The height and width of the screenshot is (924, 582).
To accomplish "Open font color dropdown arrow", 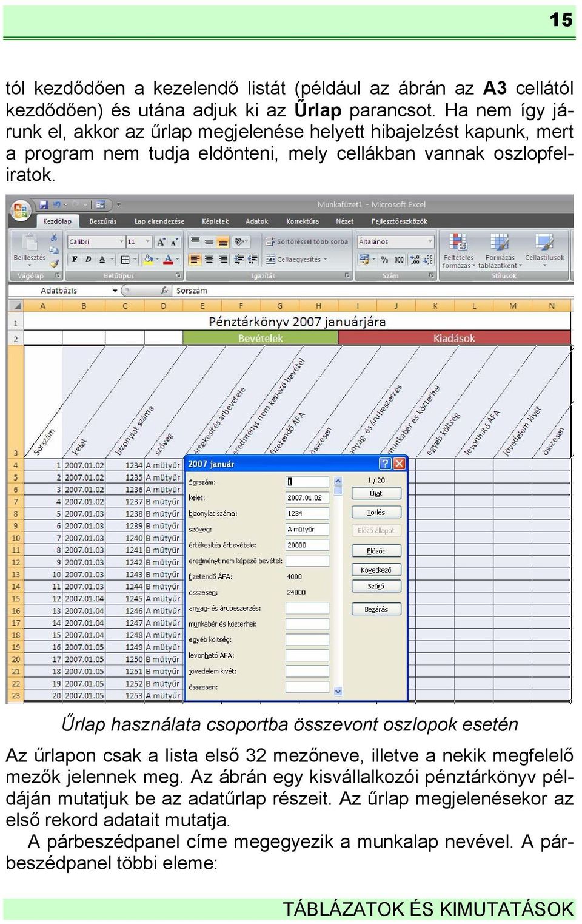I will tap(177, 260).
